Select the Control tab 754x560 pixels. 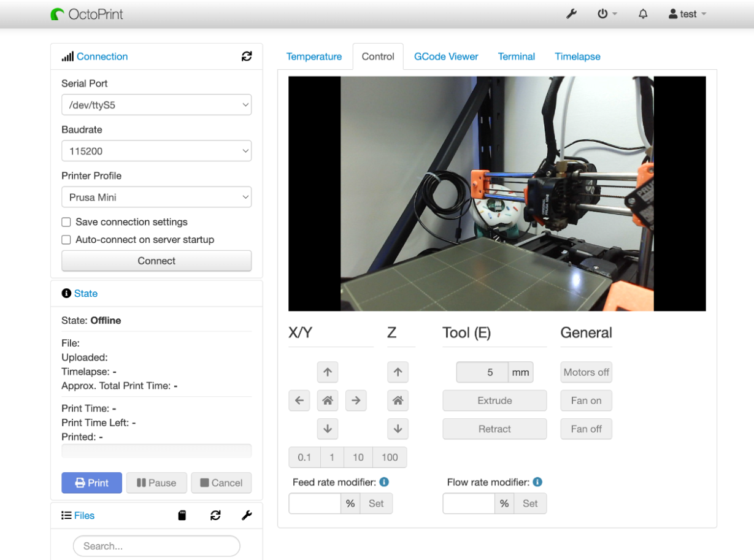click(378, 56)
